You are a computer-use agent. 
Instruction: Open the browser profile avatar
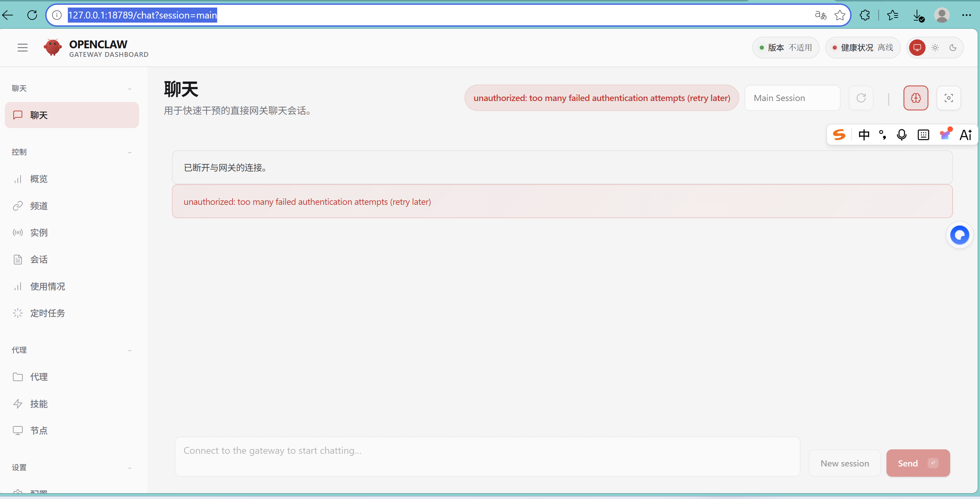(x=942, y=15)
